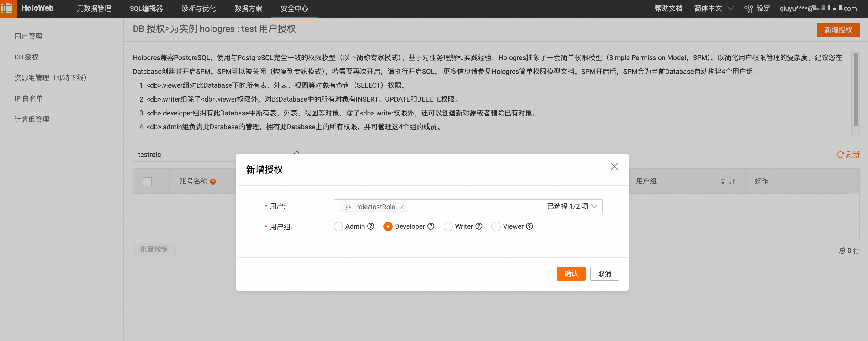Click the 用户组 column sort icon
The width and height of the screenshot is (868, 341).
[x=732, y=182]
